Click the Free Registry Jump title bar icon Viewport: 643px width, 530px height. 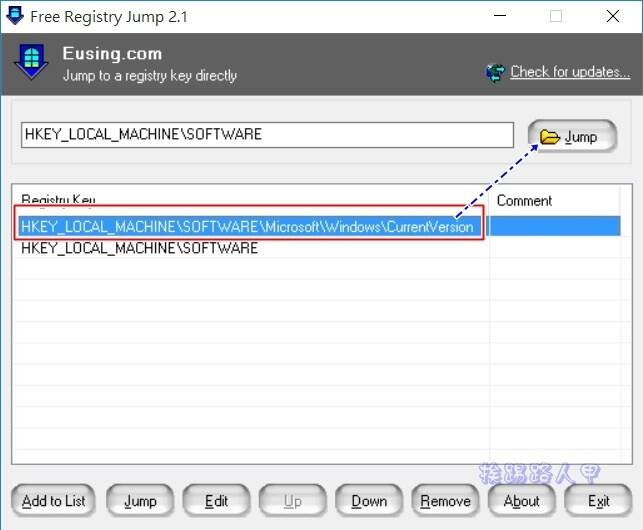(x=15, y=16)
